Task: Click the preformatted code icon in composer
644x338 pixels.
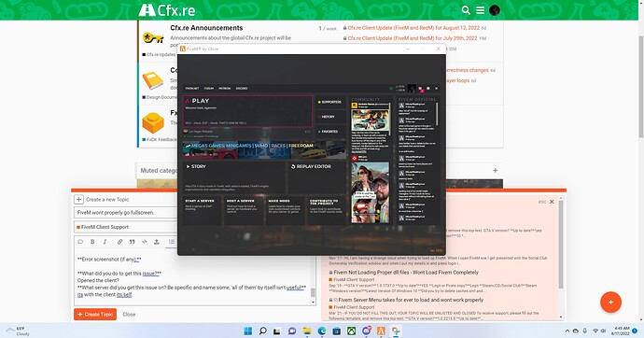Action: tap(144, 242)
